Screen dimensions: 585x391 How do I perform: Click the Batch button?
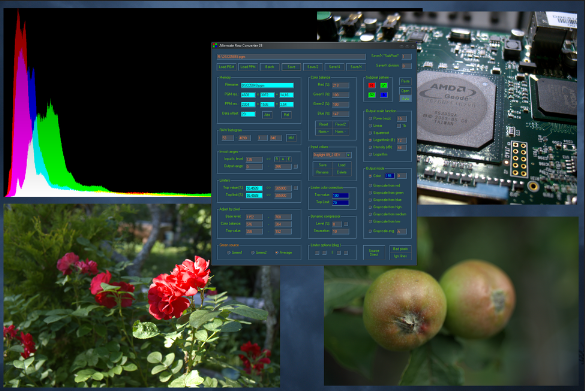click(x=269, y=67)
